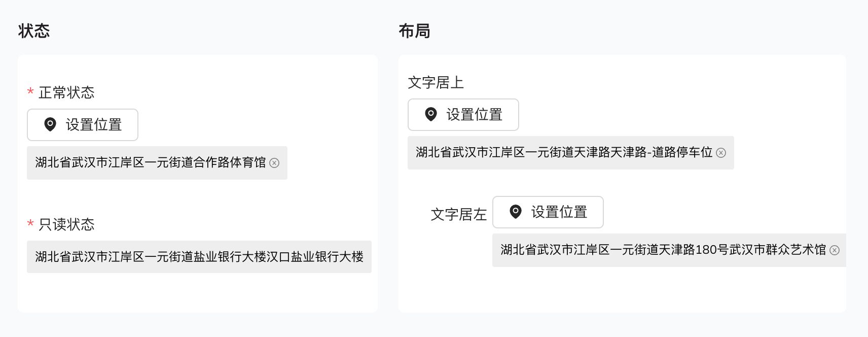Image resolution: width=868 pixels, height=337 pixels.
Task: Click the 状态 section heading
Action: tap(34, 31)
